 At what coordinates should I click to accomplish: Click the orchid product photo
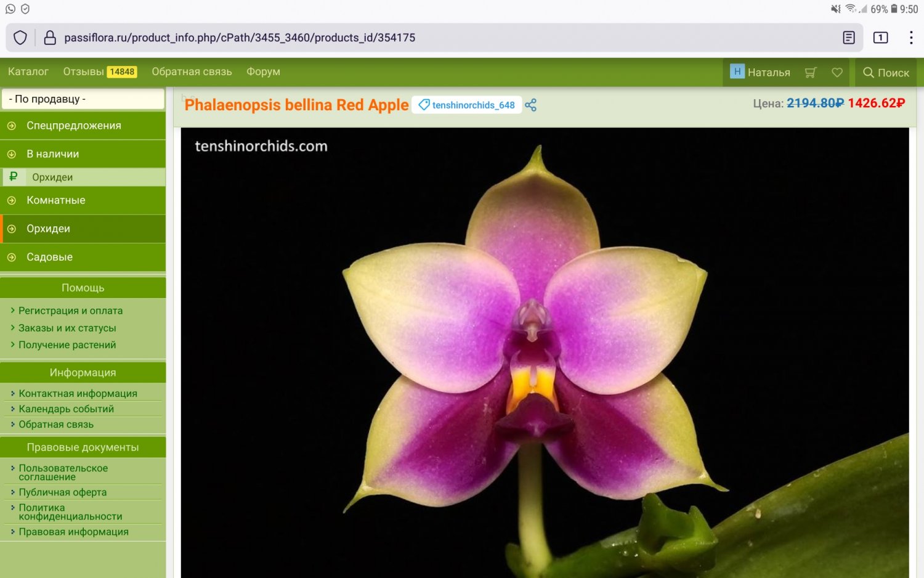[x=545, y=351]
